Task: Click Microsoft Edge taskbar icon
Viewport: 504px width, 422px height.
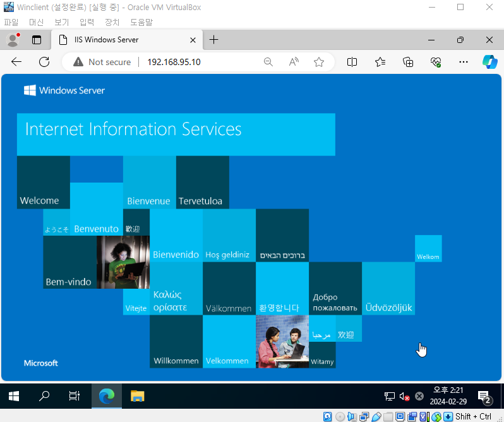Action: pos(107,396)
